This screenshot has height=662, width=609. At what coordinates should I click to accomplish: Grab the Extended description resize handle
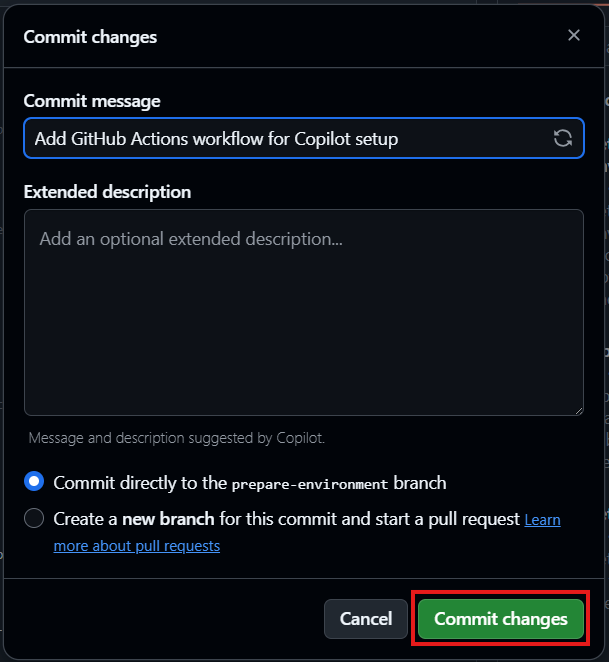577,409
